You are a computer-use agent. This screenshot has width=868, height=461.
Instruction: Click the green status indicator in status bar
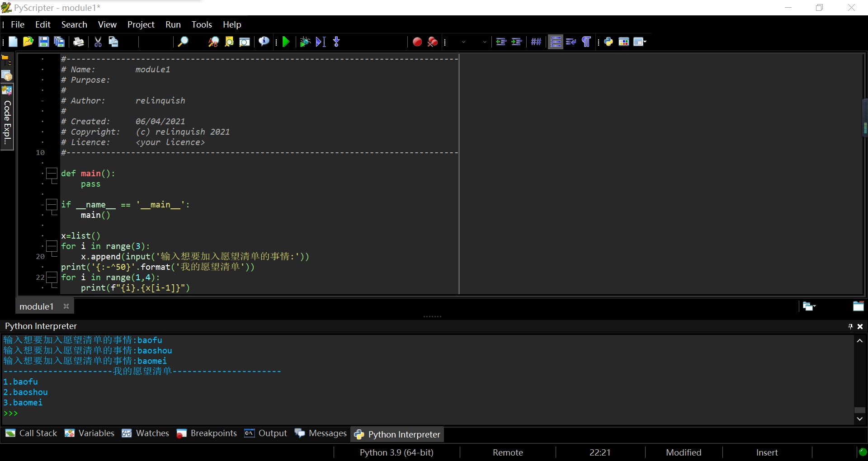(863, 452)
